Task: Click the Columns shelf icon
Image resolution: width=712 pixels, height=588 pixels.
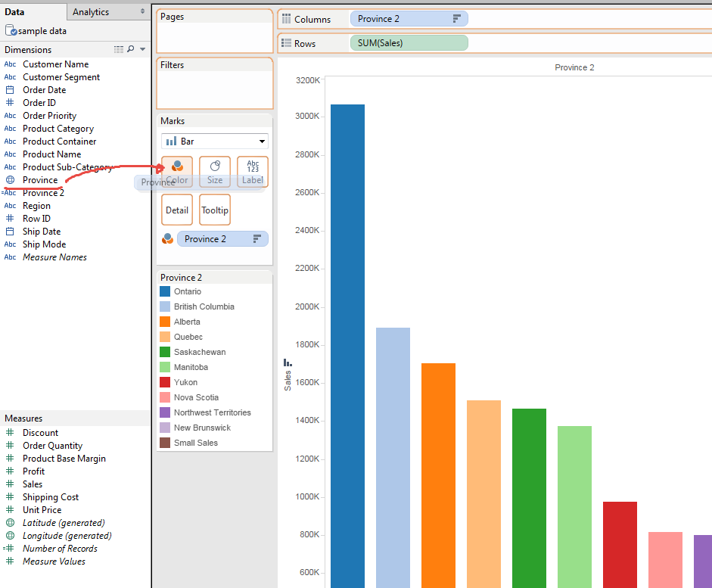Action: point(286,19)
